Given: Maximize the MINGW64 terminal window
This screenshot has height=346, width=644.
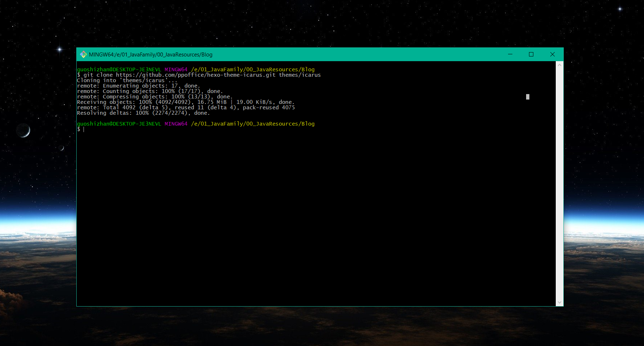Looking at the screenshot, I should (x=531, y=54).
